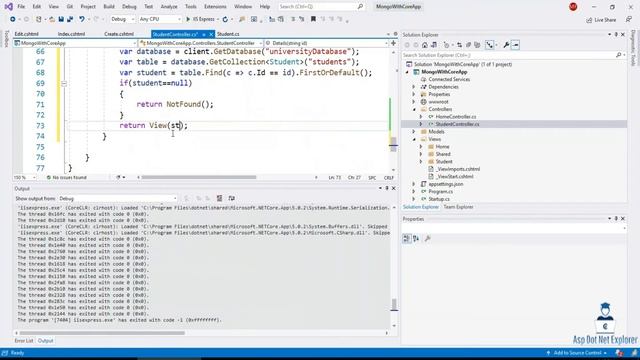640x360 pixels.
Task: Open the Extensions menu
Action: pyautogui.click(x=215, y=7)
